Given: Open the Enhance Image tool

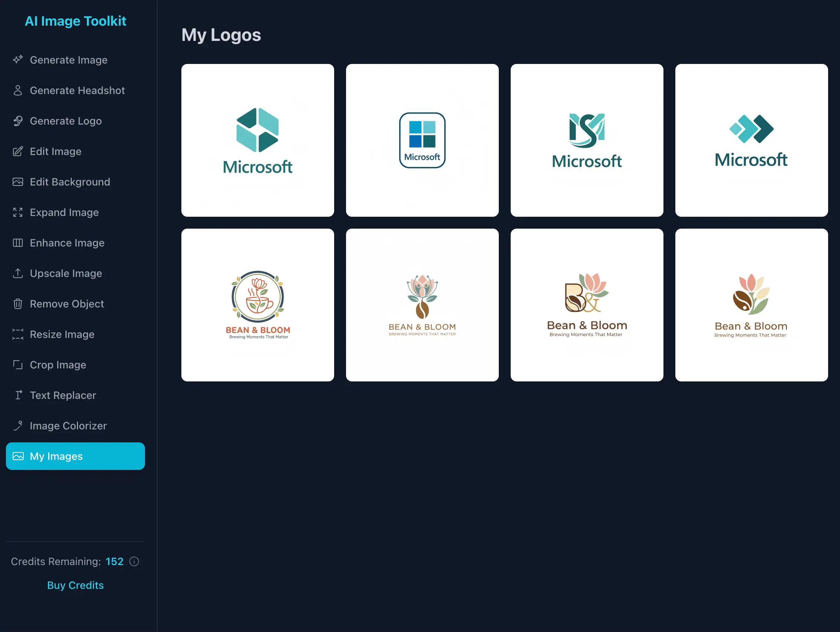Looking at the screenshot, I should click(x=67, y=243).
